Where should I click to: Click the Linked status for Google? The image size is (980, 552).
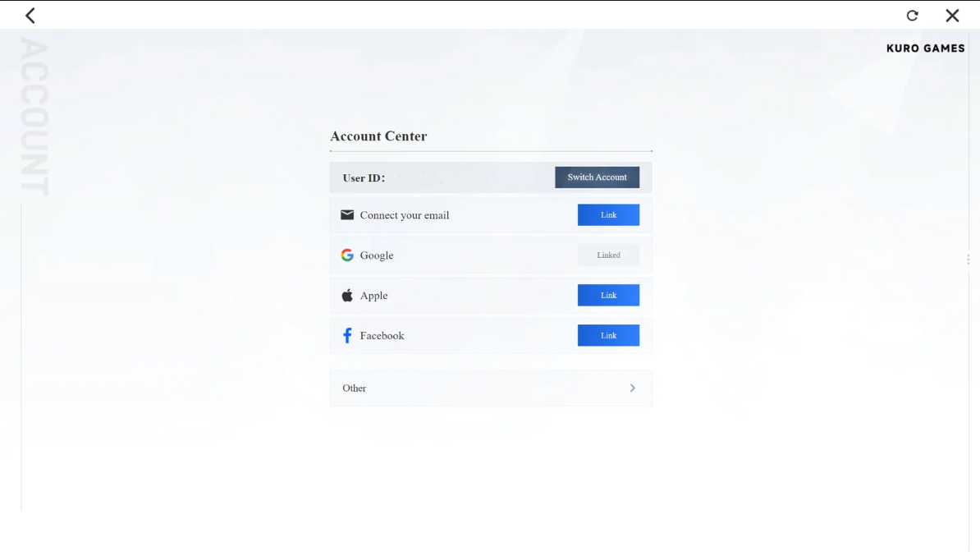click(x=608, y=255)
